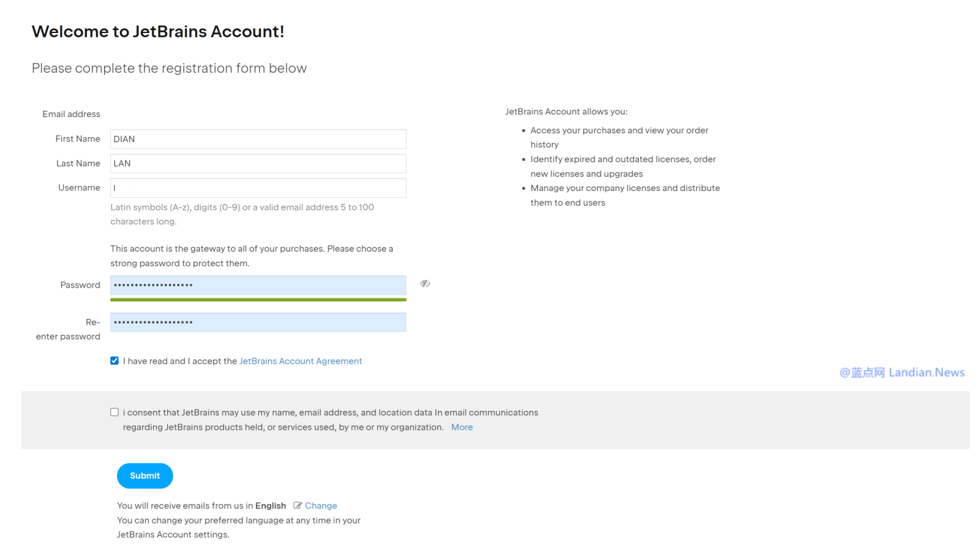Click the Last Name field containing LAN
Viewport: 980px width, 548px height.
[x=258, y=163]
